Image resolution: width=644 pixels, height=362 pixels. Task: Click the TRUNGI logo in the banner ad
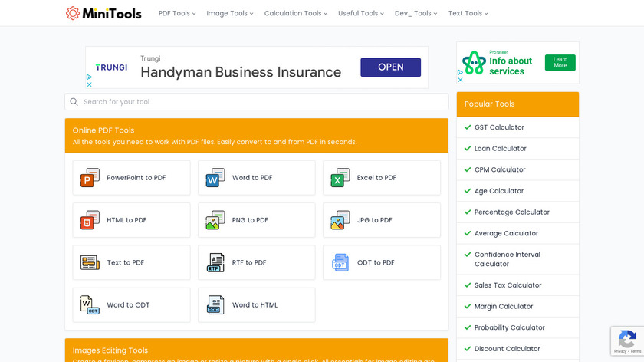tap(111, 67)
